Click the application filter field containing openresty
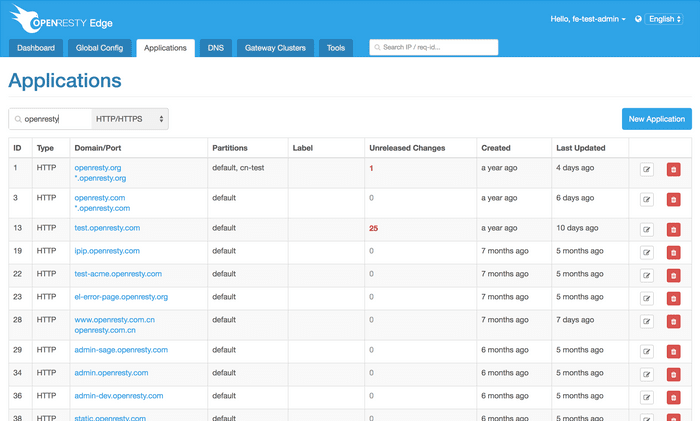This screenshot has height=421, width=700. click(x=50, y=119)
